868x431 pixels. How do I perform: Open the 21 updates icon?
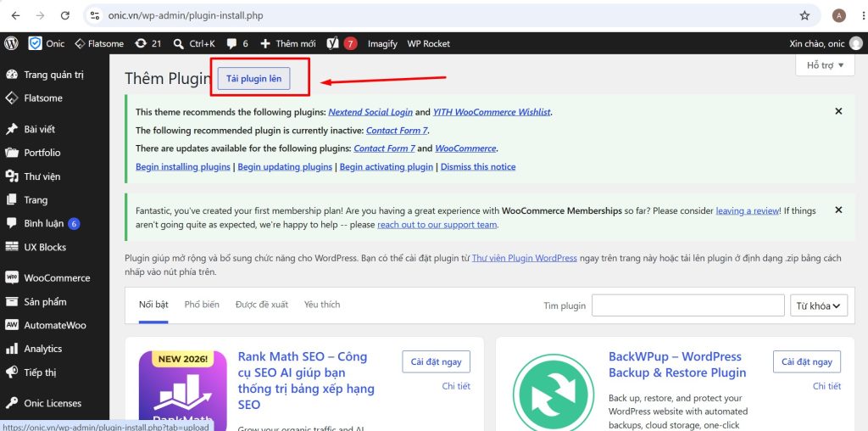147,43
